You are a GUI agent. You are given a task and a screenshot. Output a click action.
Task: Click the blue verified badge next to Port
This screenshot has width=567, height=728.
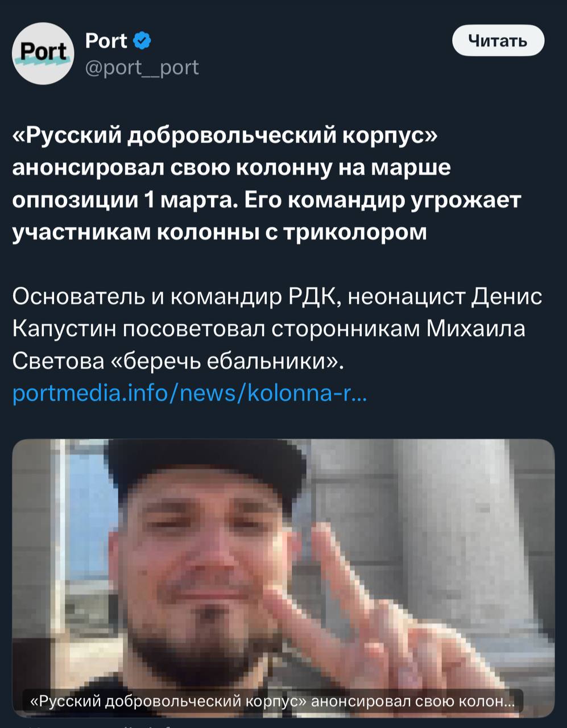coord(142,41)
